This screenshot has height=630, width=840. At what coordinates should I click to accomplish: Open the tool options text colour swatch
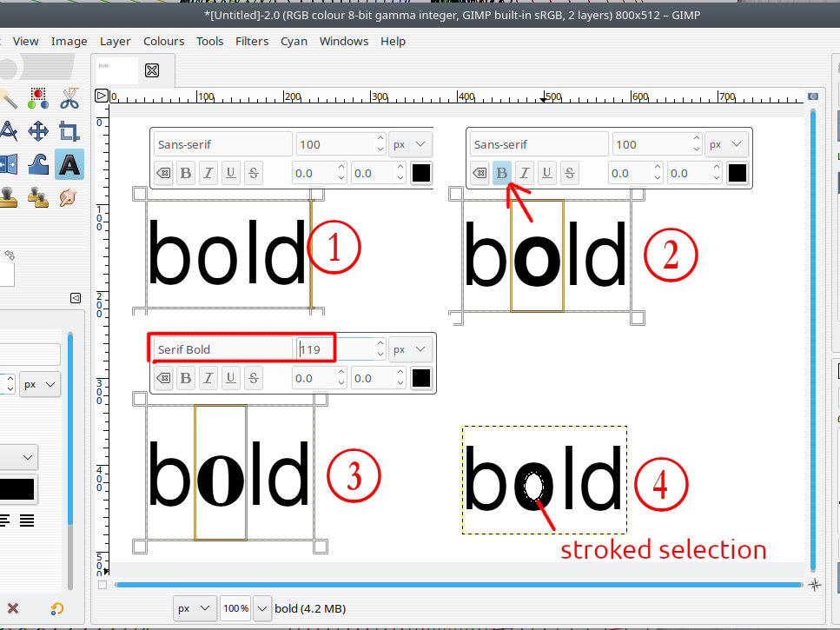[17, 489]
